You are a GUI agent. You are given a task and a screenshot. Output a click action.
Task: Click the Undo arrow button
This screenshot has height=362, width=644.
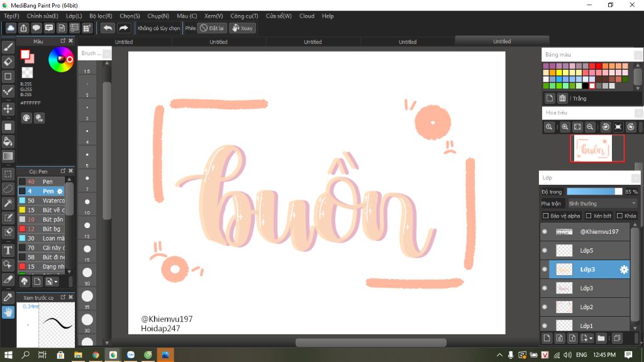click(108, 28)
